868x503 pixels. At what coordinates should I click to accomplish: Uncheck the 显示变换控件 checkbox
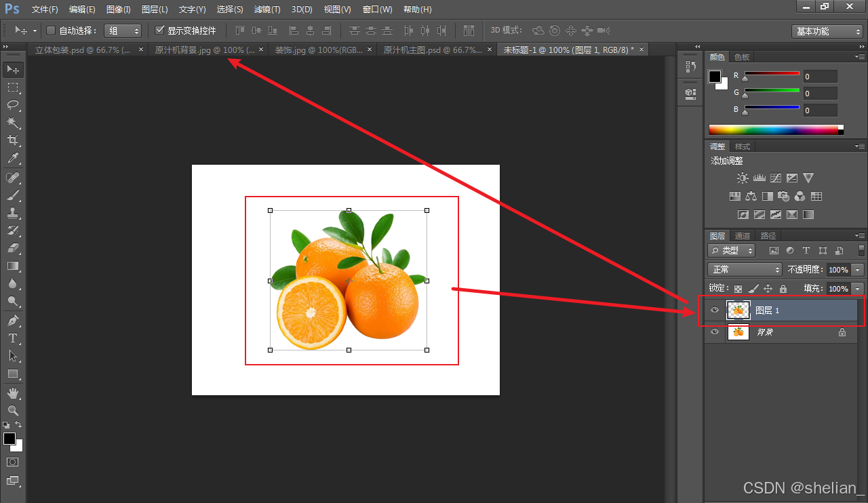pyautogui.click(x=160, y=31)
